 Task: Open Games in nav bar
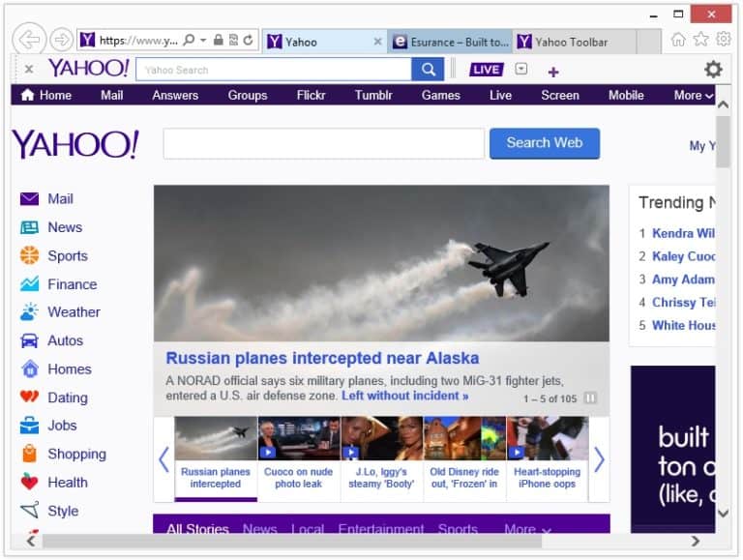coord(441,95)
